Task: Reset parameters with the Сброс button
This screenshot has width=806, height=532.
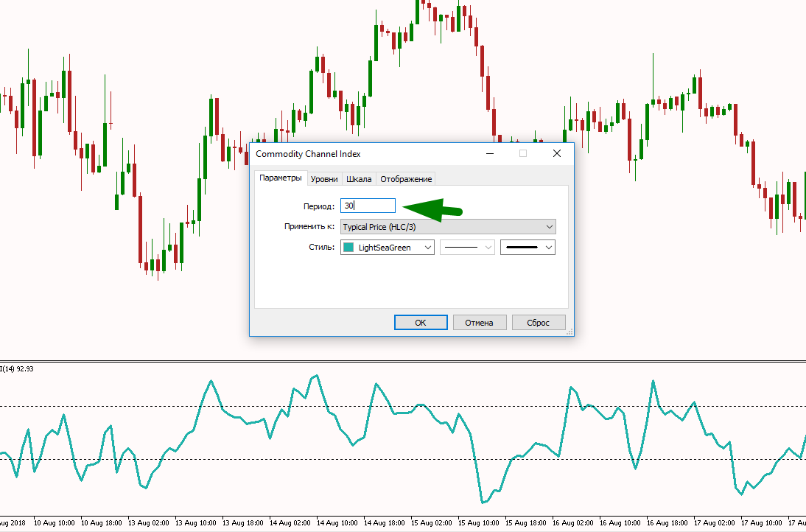Action: pos(539,323)
